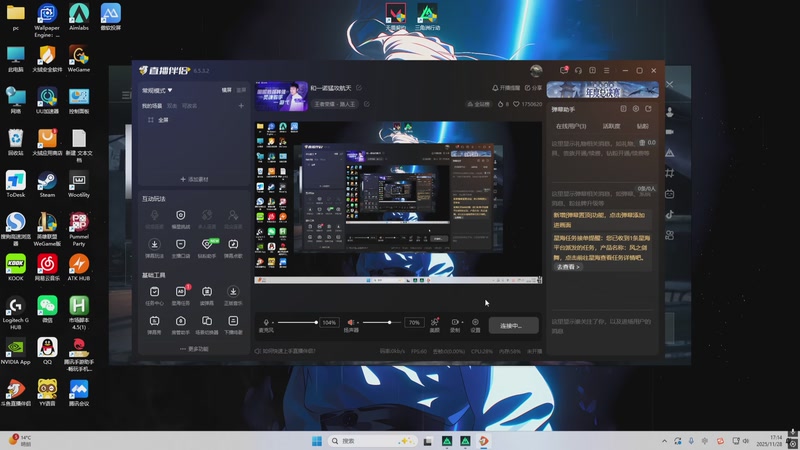
Task: Switch to the 在线用户(3) tab
Action: tap(571, 126)
